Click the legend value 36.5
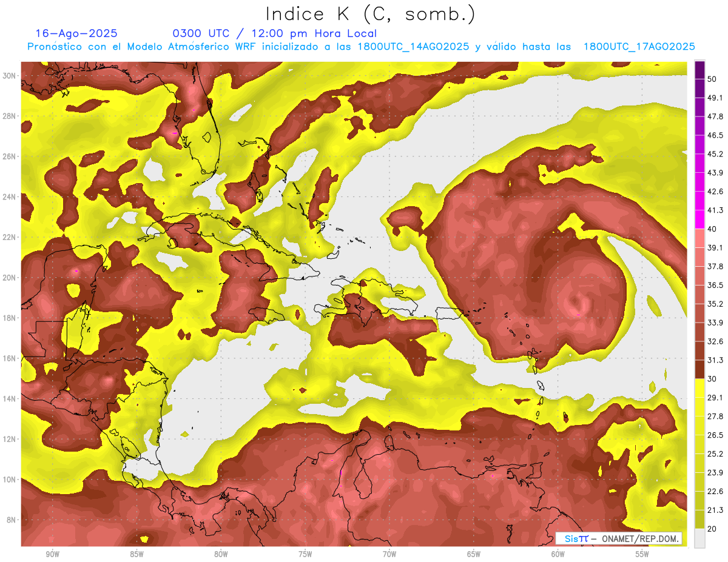Screen dimensions: 728x562 click(715, 285)
